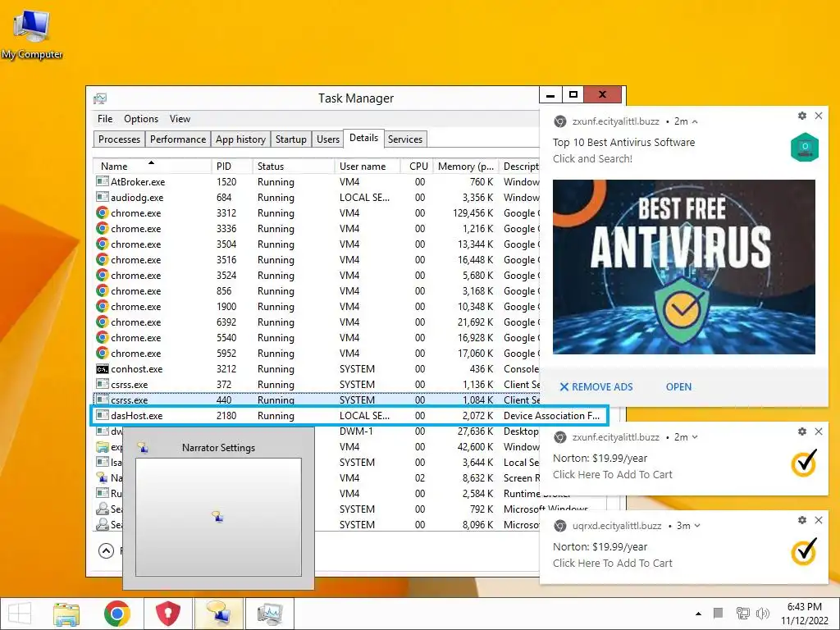Click Chrome icon of PID 5952 row
Viewport: 840px width, 630px height.
102,353
